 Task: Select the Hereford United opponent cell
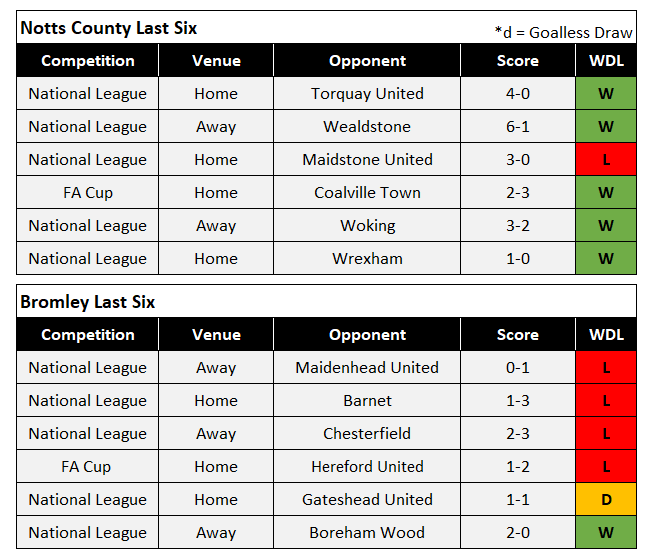pos(367,467)
